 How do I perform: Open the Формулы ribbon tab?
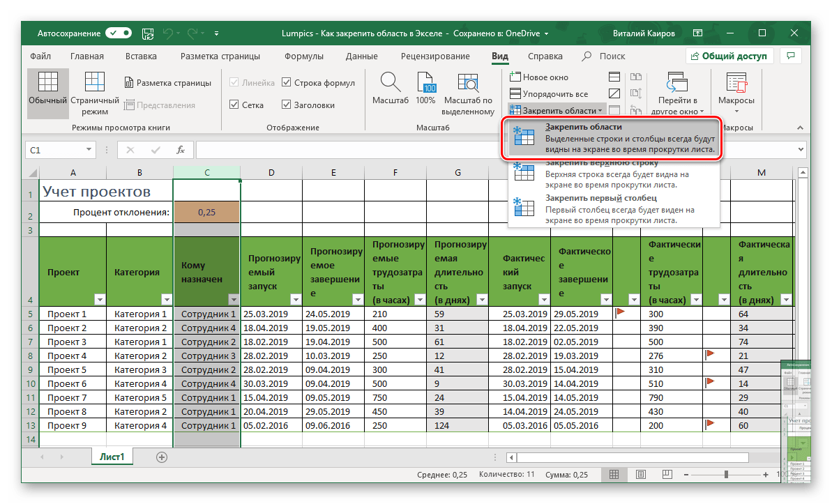[x=303, y=56]
